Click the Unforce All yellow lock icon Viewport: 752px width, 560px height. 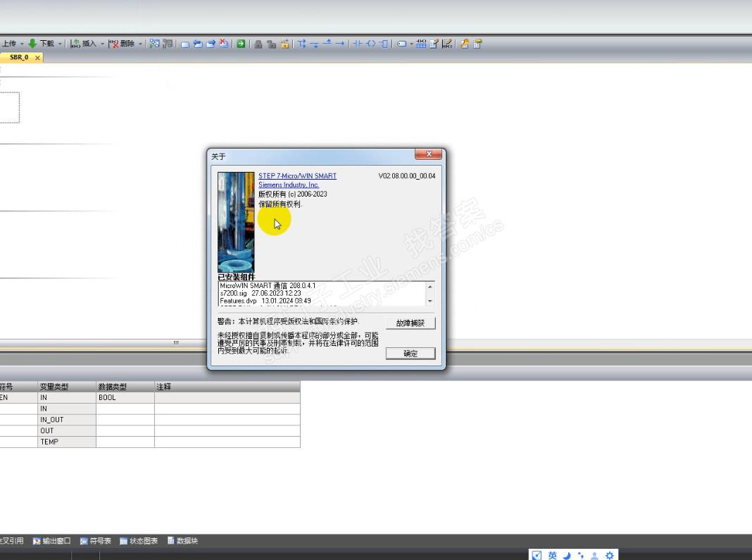click(x=285, y=44)
